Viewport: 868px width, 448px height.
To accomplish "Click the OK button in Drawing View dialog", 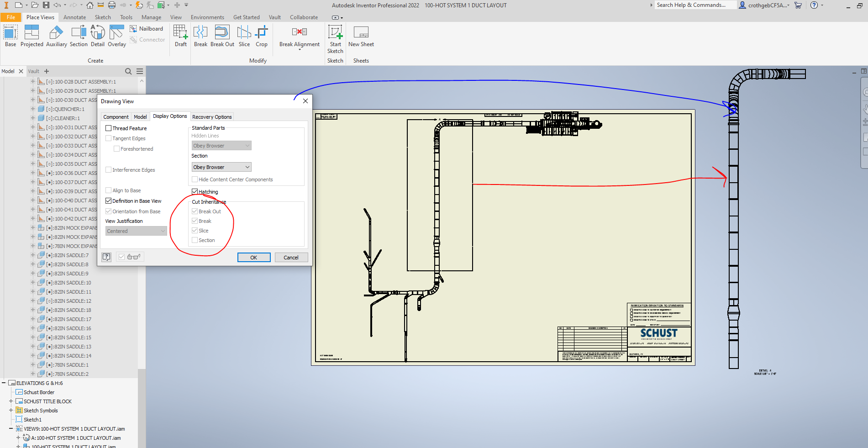I will 253,257.
